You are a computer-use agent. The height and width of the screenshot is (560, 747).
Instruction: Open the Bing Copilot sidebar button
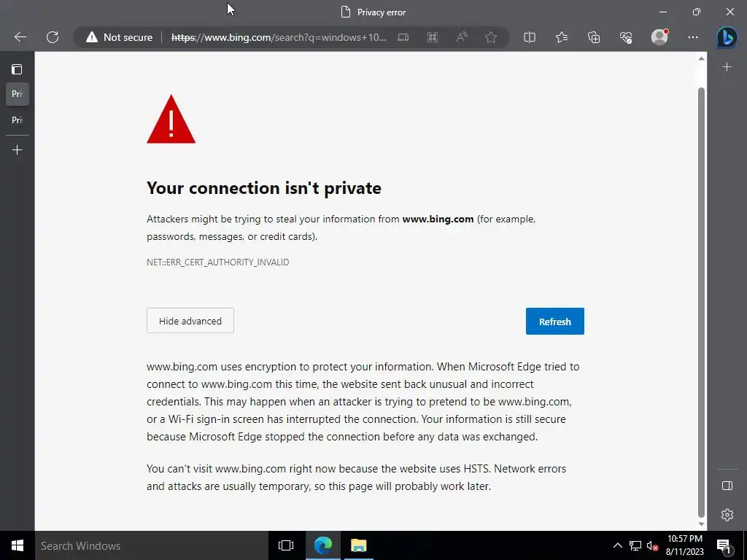tap(727, 37)
